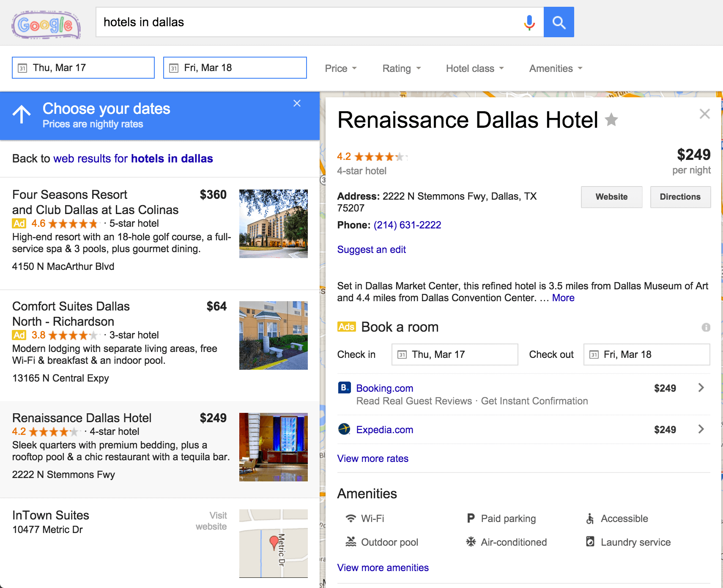Click Suggest an edit link
The image size is (723, 588).
371,250
